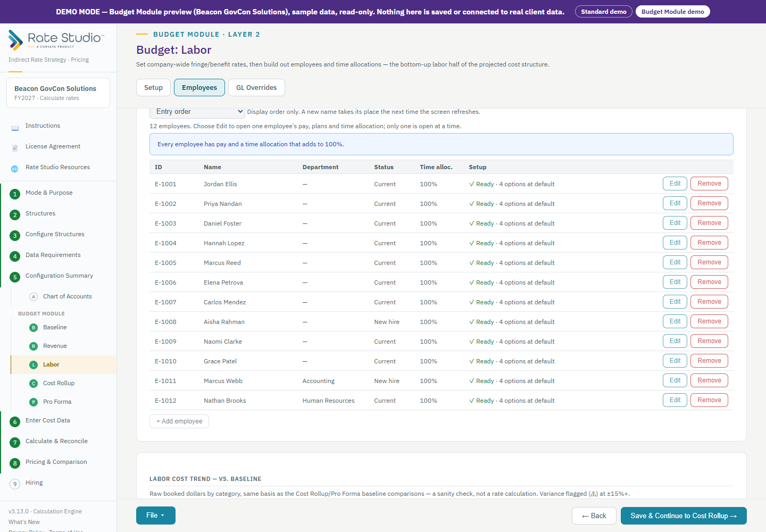Image resolution: width=766 pixels, height=532 pixels.
Task: Open the GL Overrides tab
Action: (256, 88)
